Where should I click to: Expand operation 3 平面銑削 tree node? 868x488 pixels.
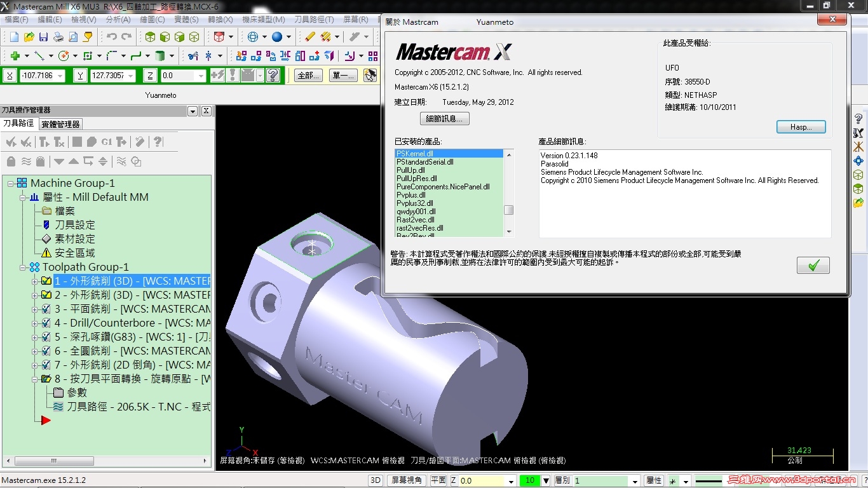coord(35,309)
